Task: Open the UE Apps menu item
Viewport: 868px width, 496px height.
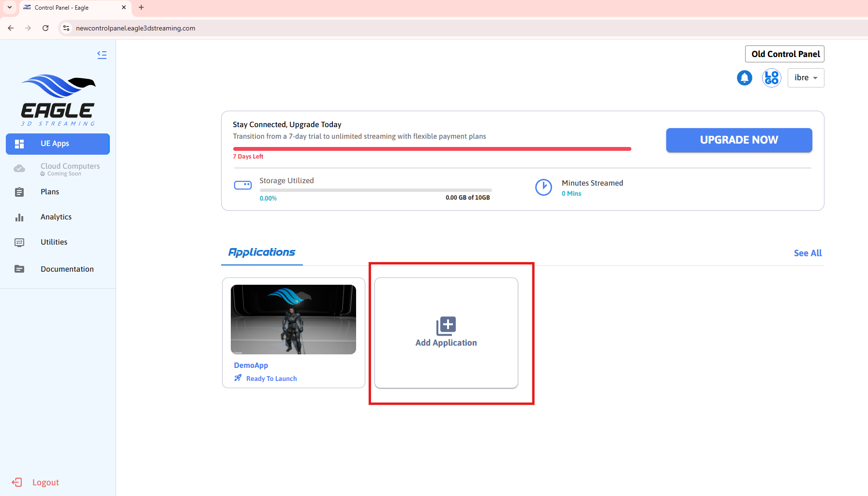Action: (58, 144)
